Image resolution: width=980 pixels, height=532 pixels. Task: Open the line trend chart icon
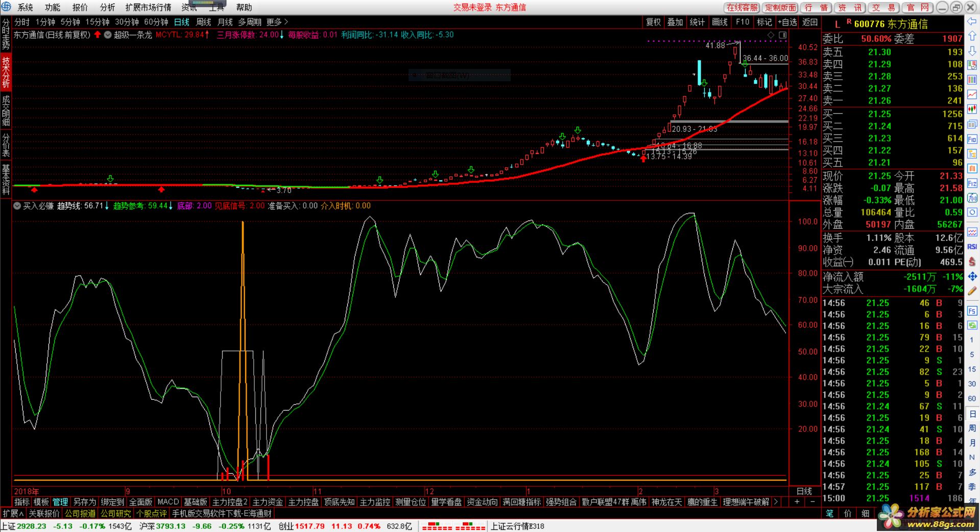tap(972, 95)
